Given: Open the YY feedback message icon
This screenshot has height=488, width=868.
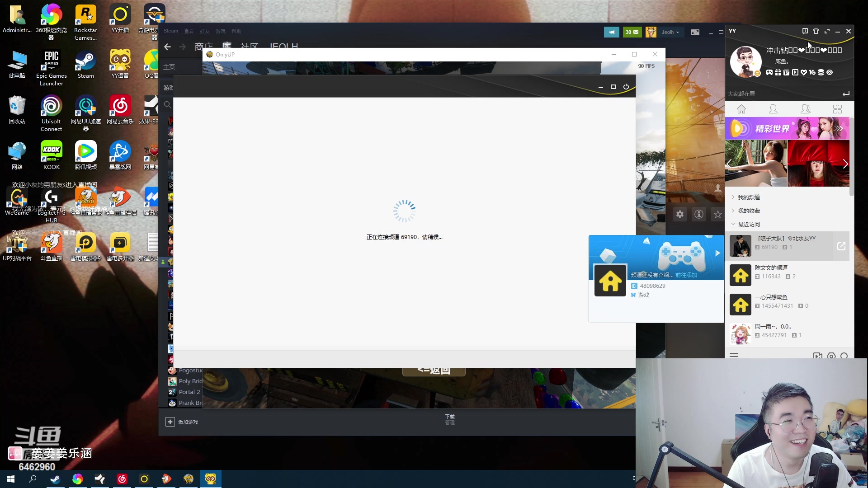Looking at the screenshot, I should [805, 31].
